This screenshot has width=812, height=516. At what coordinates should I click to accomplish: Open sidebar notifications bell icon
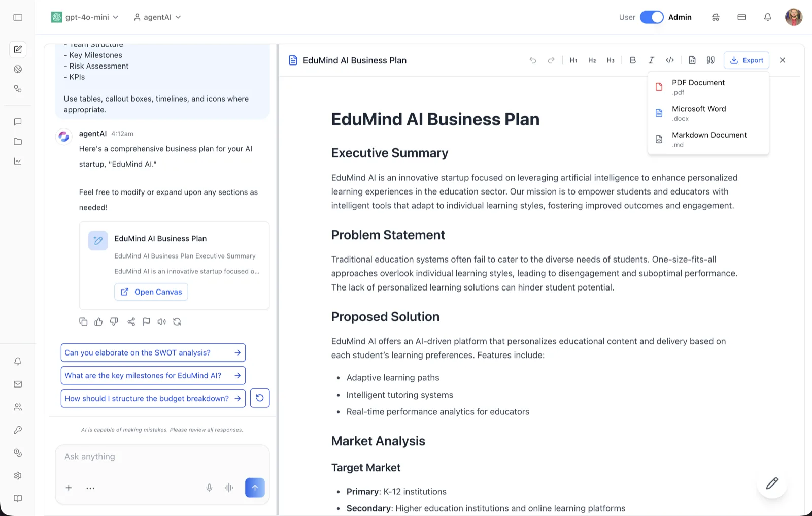(x=18, y=362)
